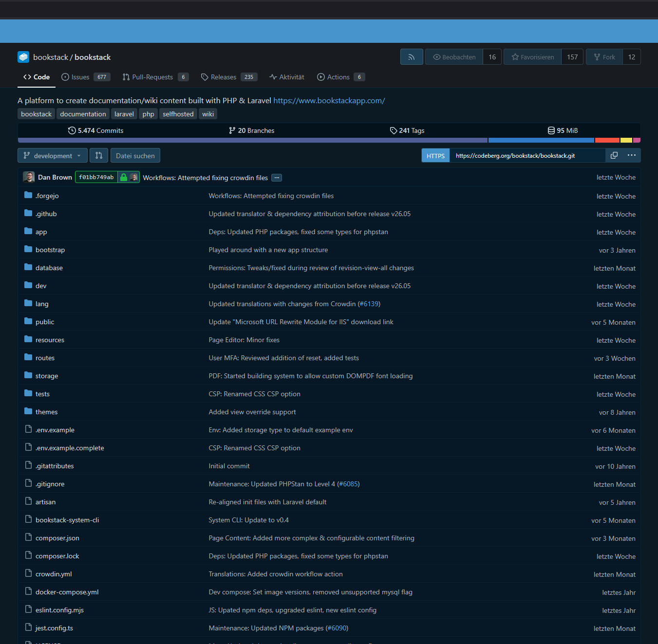
Task: Click the jest.config.ts file icon
Action: point(28,627)
